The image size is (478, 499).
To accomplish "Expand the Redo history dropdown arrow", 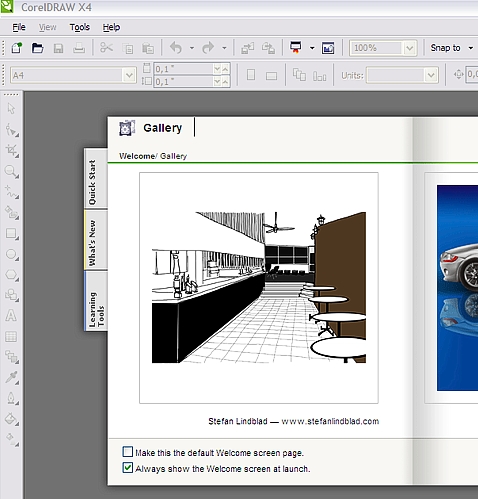I will 224,48.
